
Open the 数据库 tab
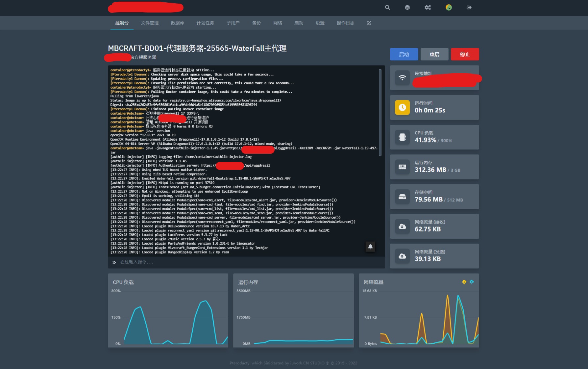(x=177, y=23)
